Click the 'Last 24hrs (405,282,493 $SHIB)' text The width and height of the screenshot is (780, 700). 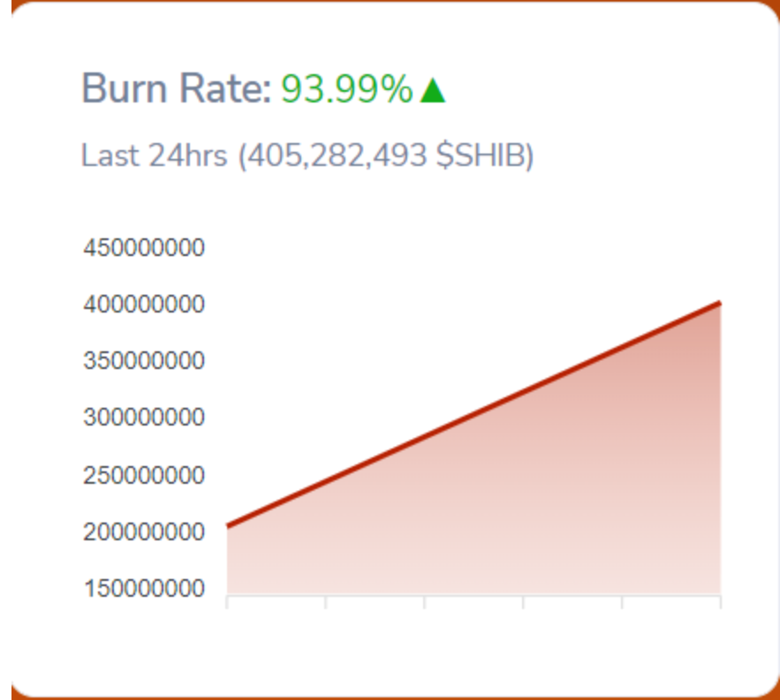coord(307,155)
